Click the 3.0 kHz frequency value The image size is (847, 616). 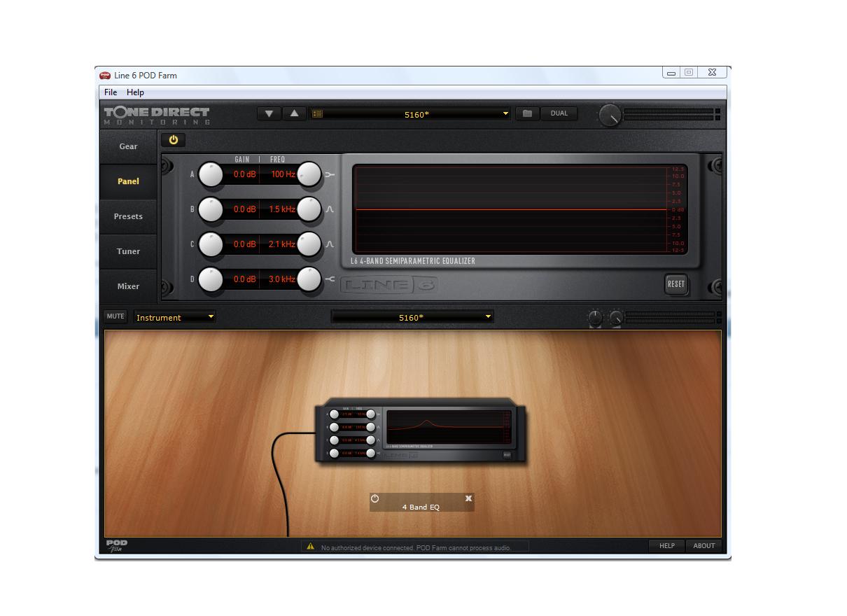coord(282,279)
